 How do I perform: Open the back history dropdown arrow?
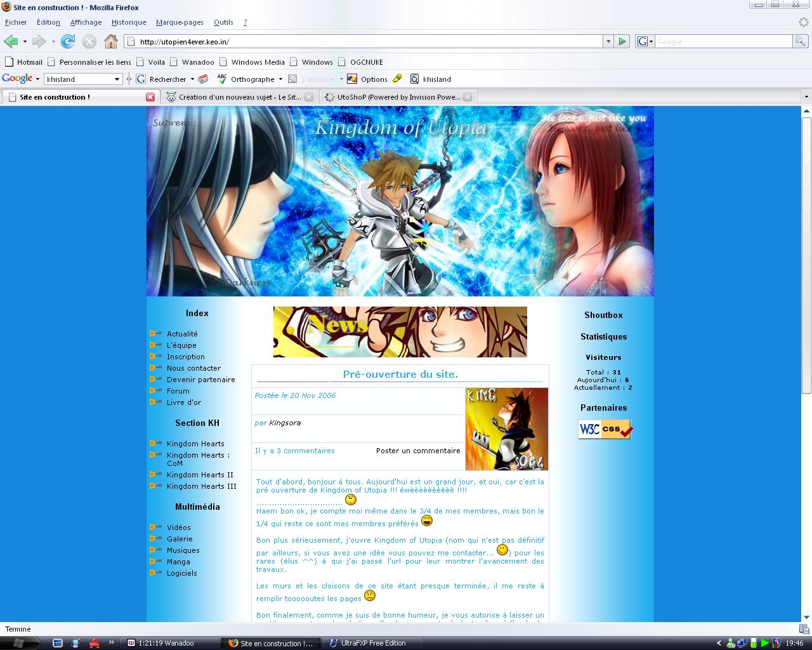pyautogui.click(x=25, y=41)
